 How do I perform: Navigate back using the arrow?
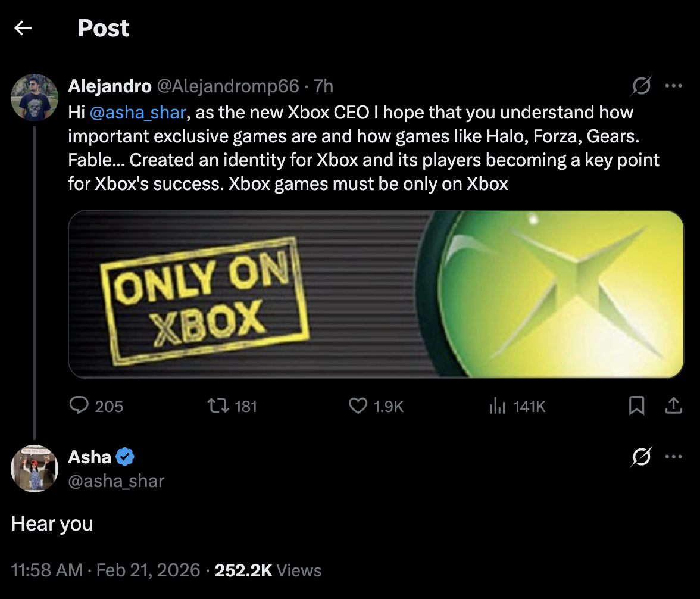point(23,28)
